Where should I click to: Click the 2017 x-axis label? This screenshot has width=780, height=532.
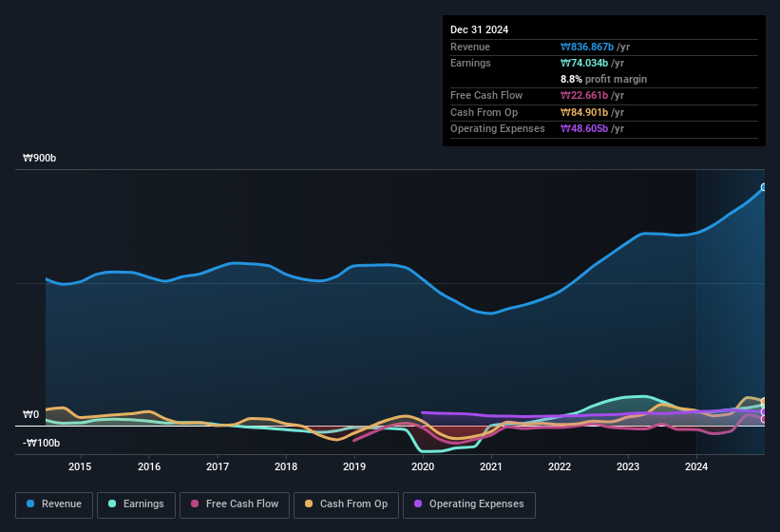click(218, 466)
